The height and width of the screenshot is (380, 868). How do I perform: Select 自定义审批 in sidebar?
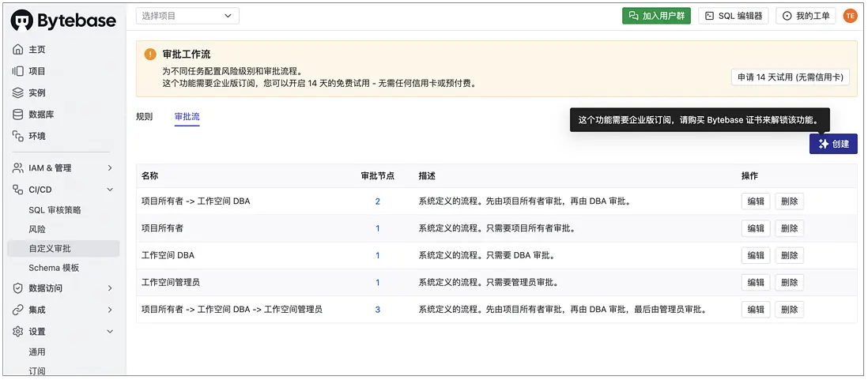point(63,248)
